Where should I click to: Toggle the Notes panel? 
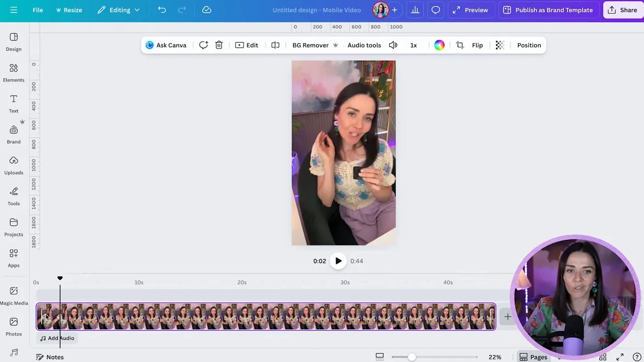[50, 357]
